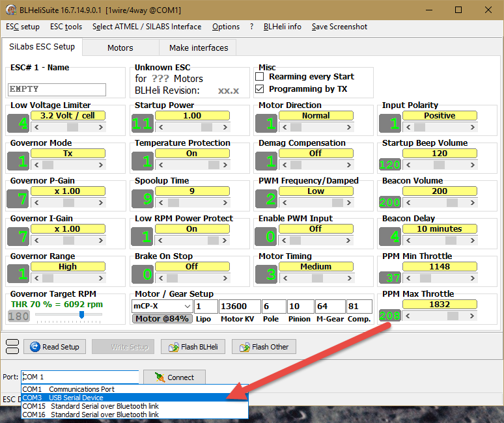The height and width of the screenshot is (423, 504).
Task: Open the ? help menu
Action: [x=251, y=27]
